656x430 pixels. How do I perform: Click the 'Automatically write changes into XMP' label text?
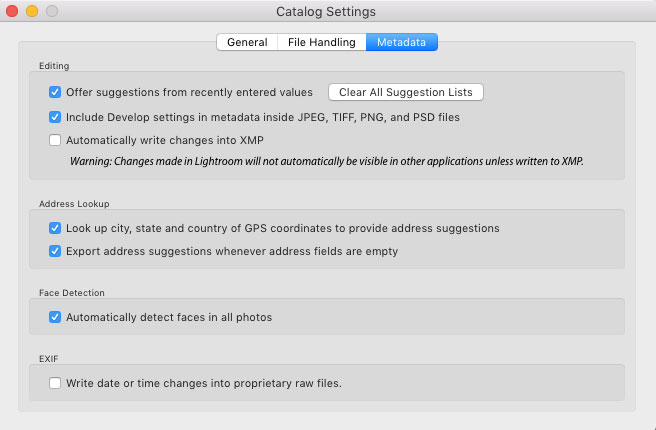point(165,140)
